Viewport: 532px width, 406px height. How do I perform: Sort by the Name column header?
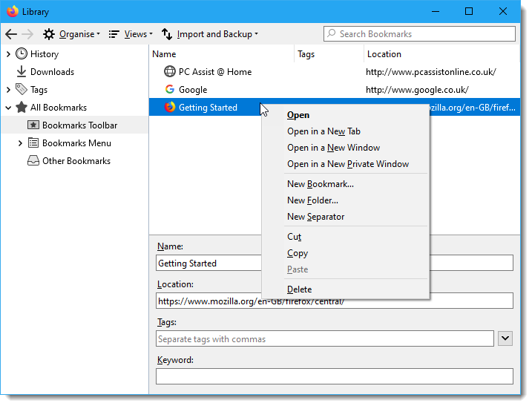[221, 54]
